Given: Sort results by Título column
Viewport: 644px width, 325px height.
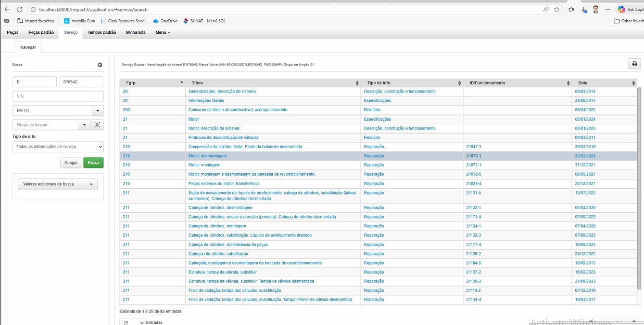Looking at the screenshot, I should point(357,83).
